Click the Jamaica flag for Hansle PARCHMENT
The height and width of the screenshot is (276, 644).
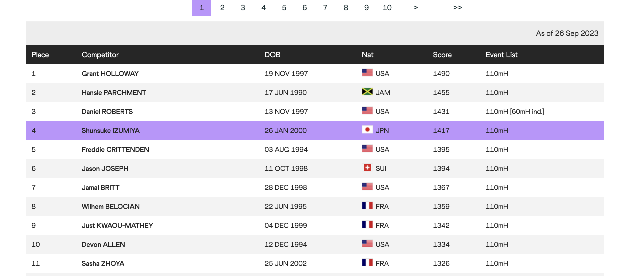point(367,91)
